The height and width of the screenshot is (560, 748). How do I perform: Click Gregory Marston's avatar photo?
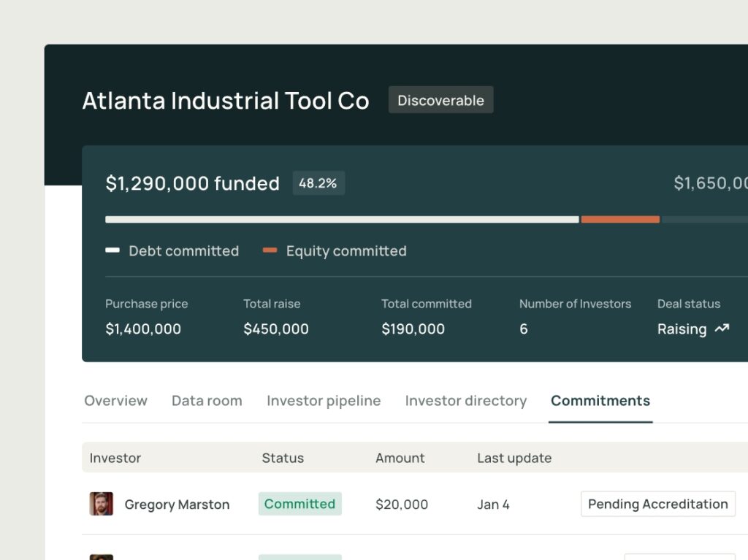tap(101, 504)
